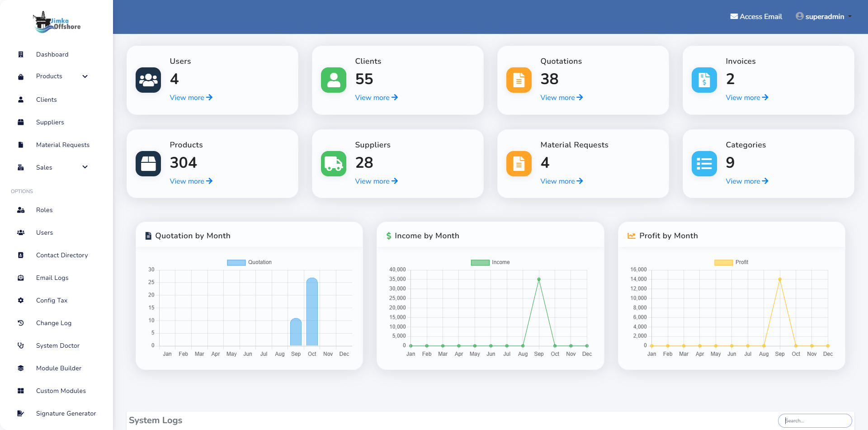Click the green Suppliers truck icon
The width and height of the screenshot is (868, 430).
tap(334, 164)
